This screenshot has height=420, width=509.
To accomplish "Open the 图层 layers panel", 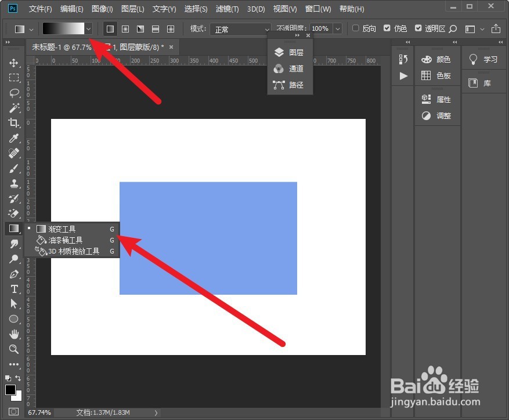I will tap(289, 52).
